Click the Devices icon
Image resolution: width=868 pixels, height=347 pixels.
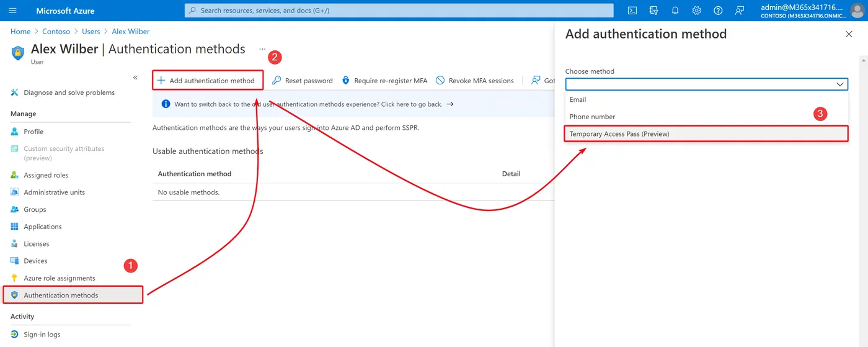coord(15,261)
